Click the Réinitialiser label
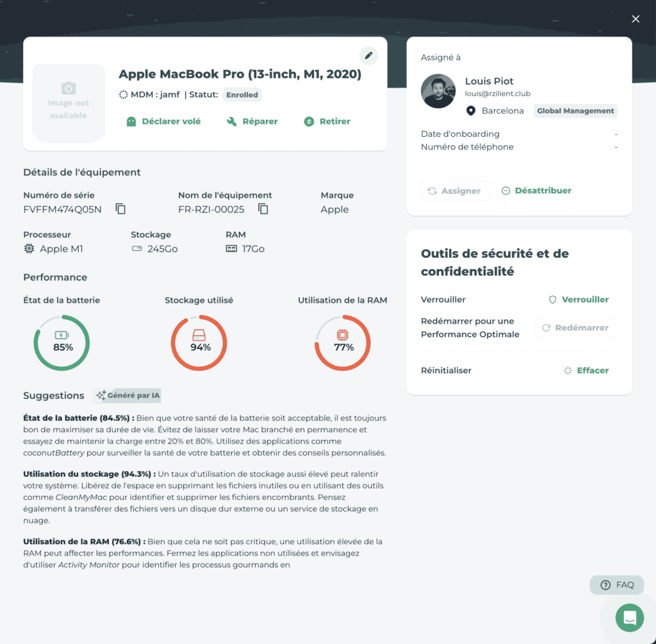Screen dimensions: 656x644 pyautogui.click(x=446, y=371)
